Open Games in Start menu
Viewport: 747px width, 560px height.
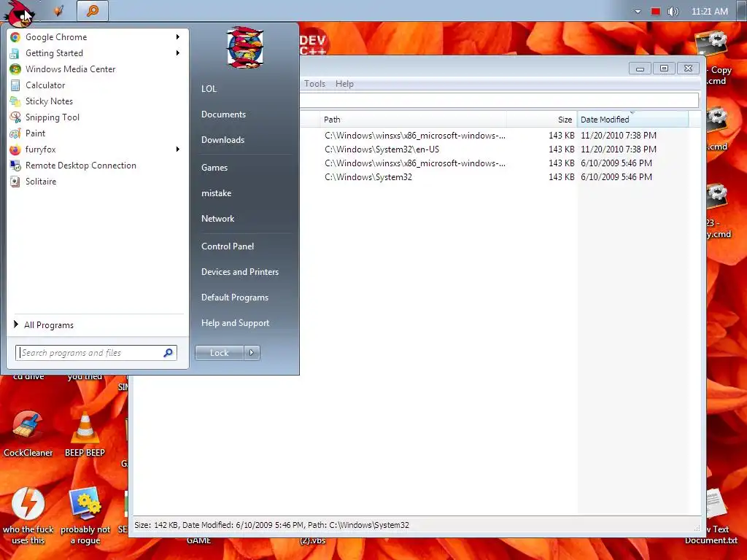(214, 168)
